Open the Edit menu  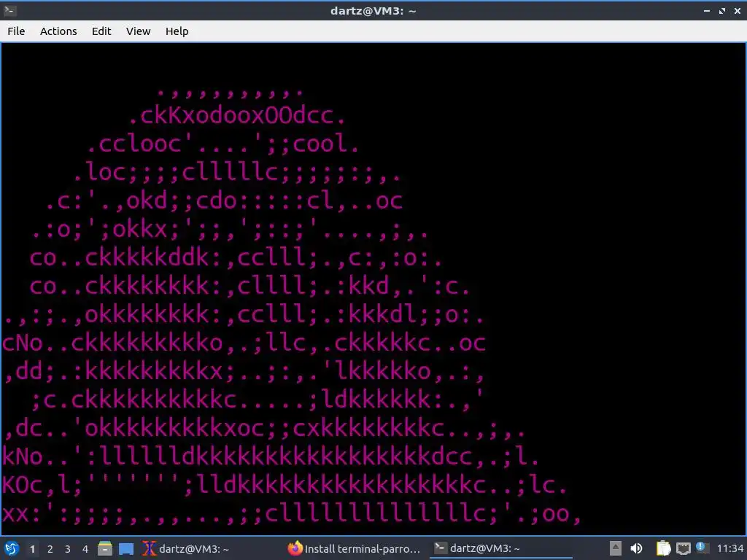tap(101, 31)
